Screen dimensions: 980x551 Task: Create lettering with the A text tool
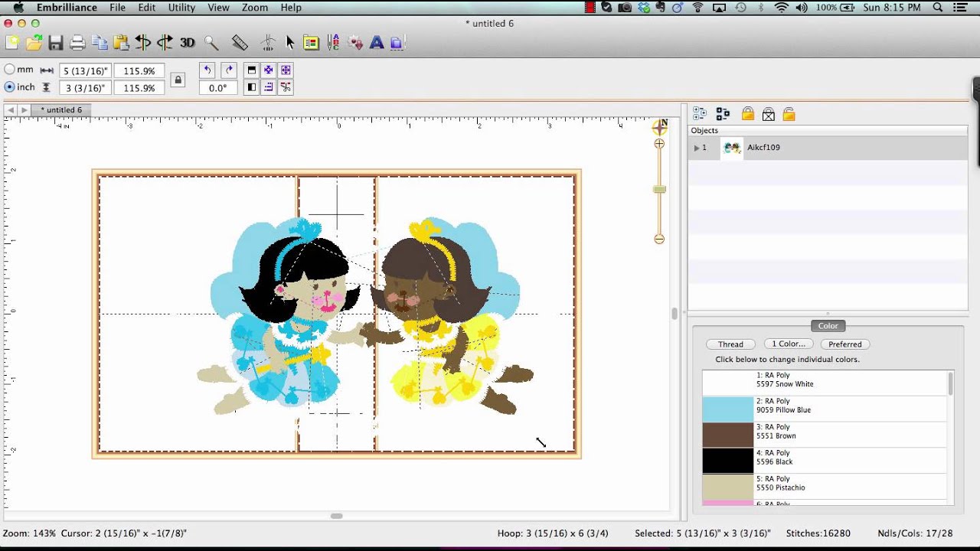click(x=376, y=43)
